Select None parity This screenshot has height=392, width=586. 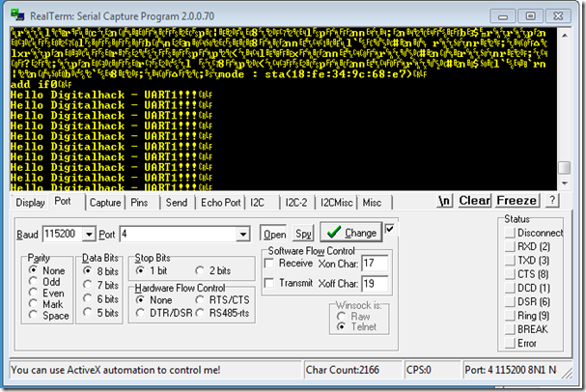pos(46,270)
